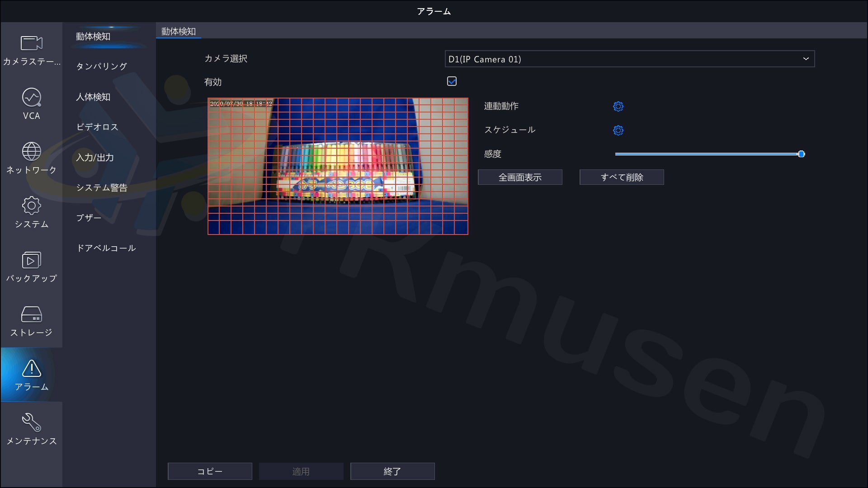Open the Video Loss menu item
Image resolution: width=868 pixels, height=488 pixels.
pos(97,127)
